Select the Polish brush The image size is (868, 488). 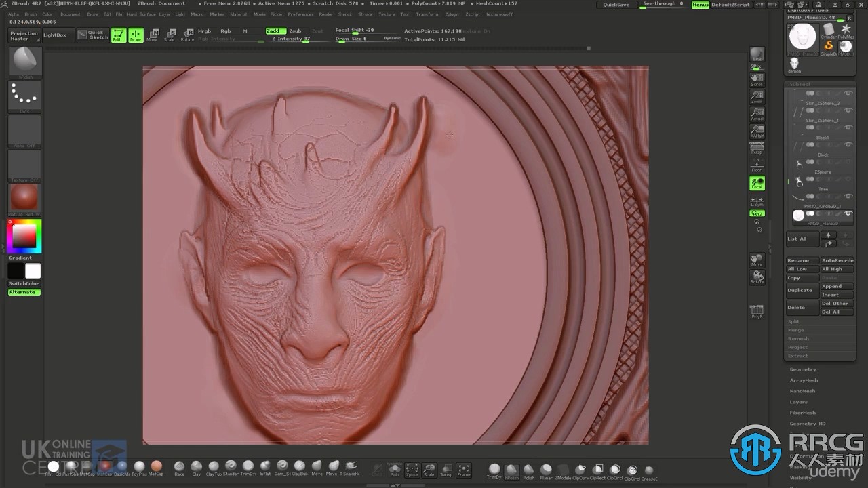click(x=529, y=471)
